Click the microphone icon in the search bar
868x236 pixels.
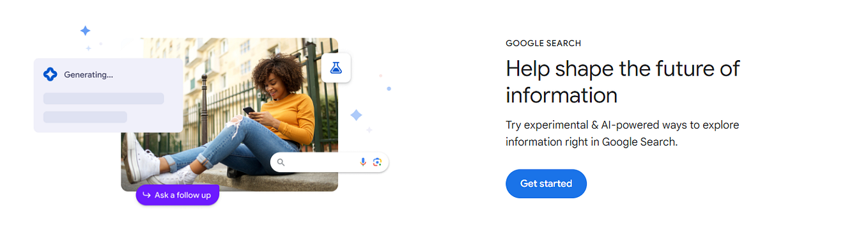(x=363, y=162)
